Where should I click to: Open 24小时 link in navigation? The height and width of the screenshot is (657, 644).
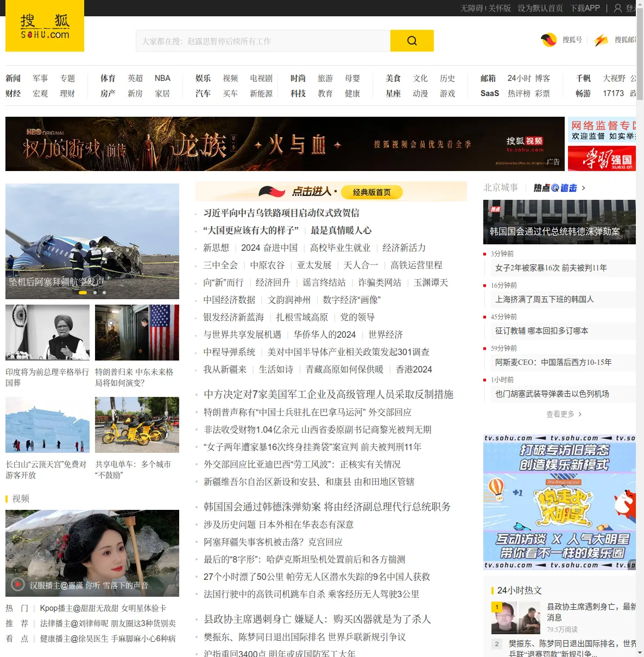pos(519,78)
